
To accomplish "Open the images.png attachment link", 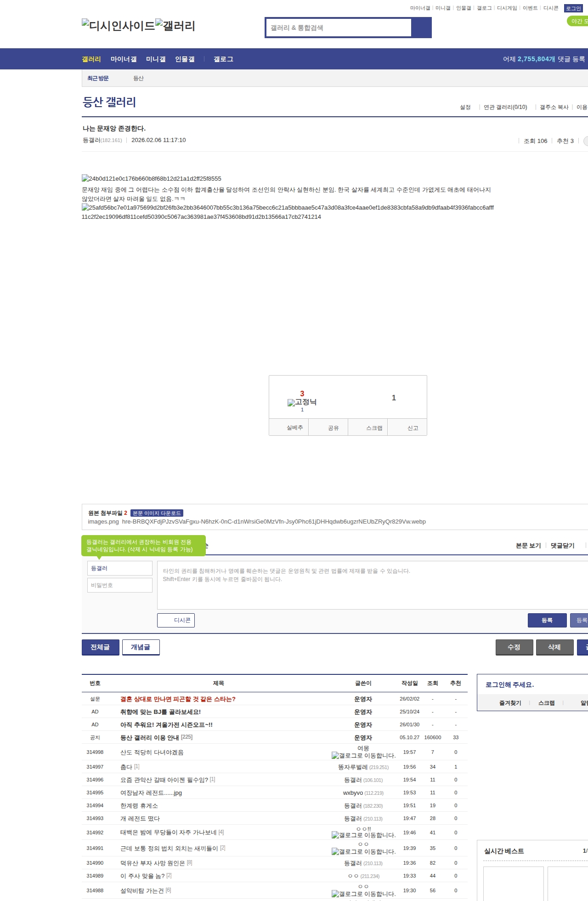I will 103,522.
